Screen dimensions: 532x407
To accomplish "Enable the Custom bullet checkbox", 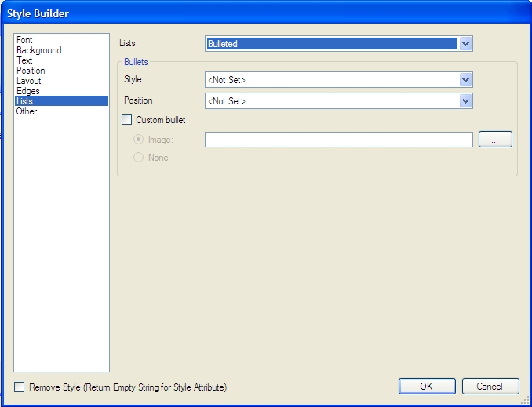I will [x=127, y=121].
